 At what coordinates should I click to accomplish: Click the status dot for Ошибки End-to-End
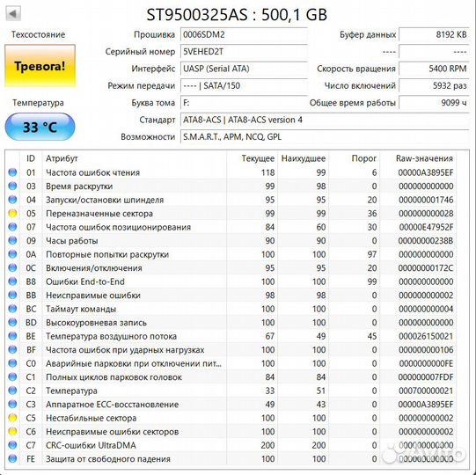(x=12, y=281)
